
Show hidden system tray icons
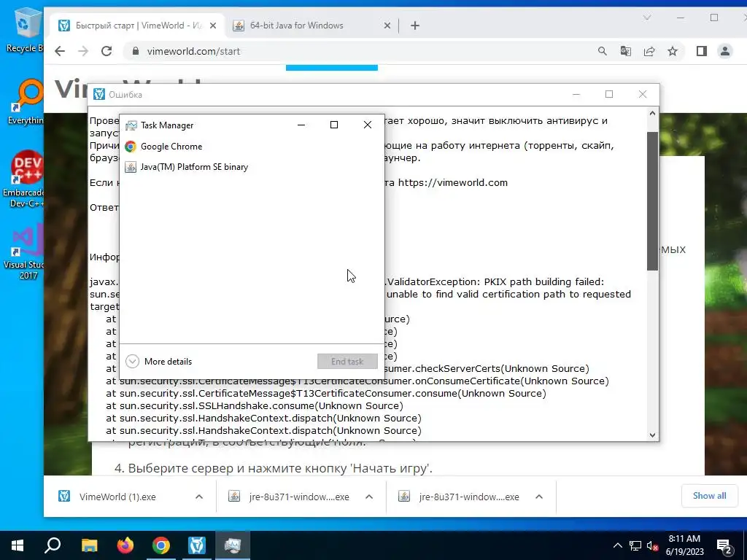(617, 545)
